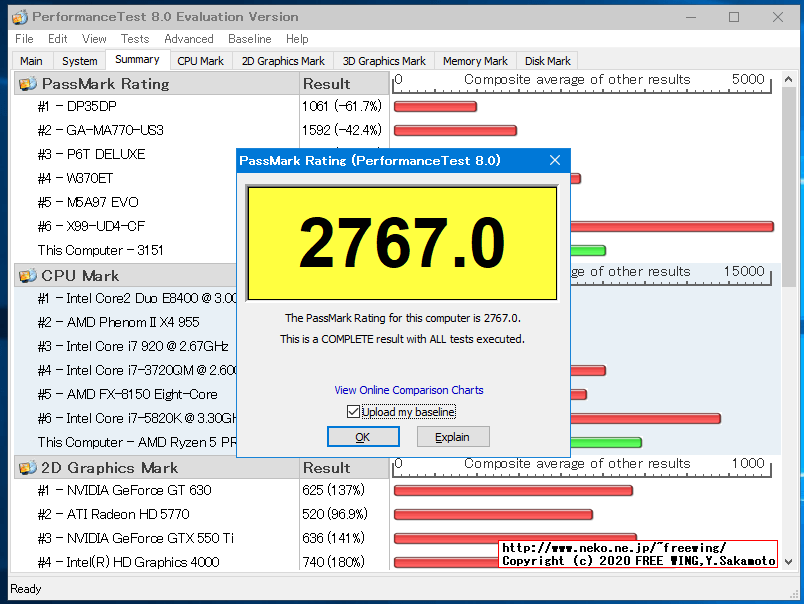804x604 pixels.
Task: Click the red result bar for DP35DP
Action: pyautogui.click(x=435, y=106)
